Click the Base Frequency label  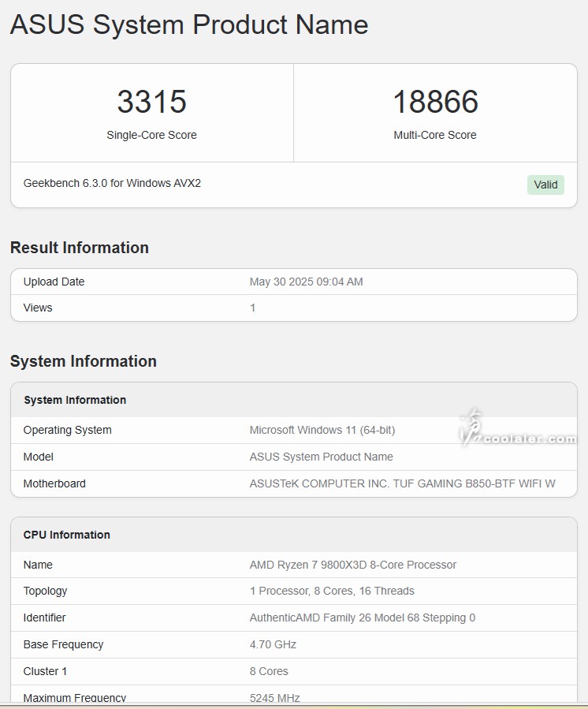pyautogui.click(x=63, y=644)
